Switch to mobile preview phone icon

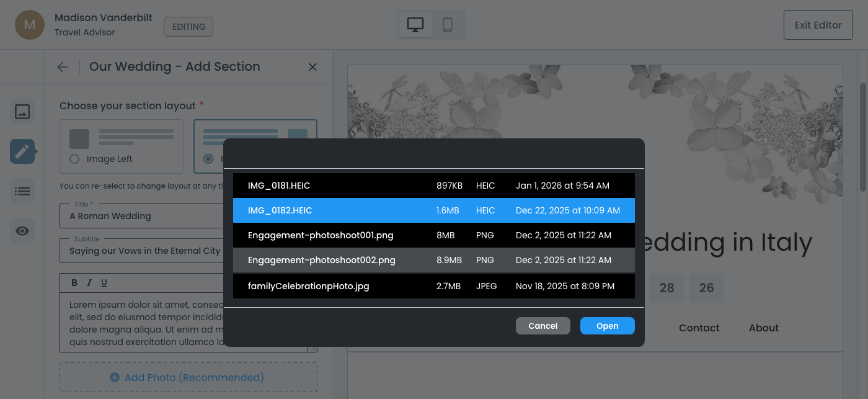(448, 25)
